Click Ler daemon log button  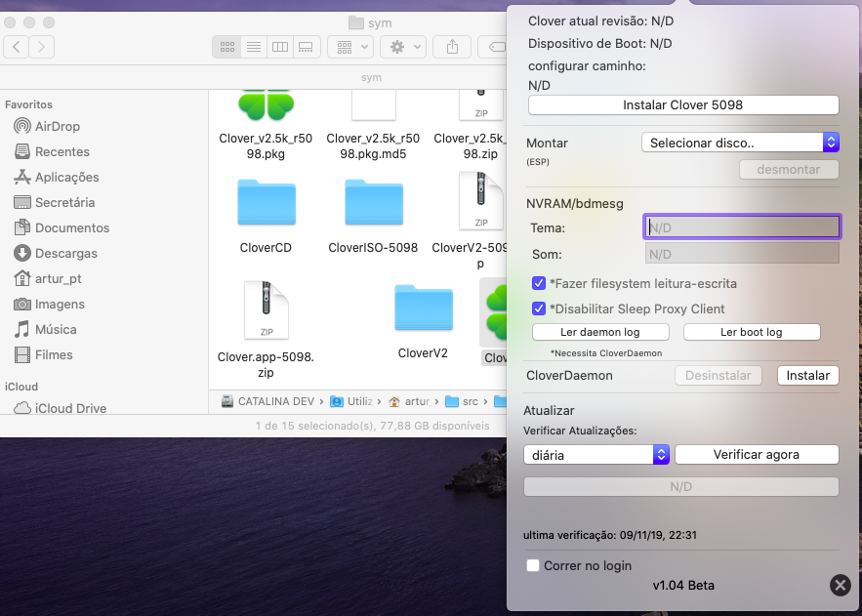click(600, 332)
